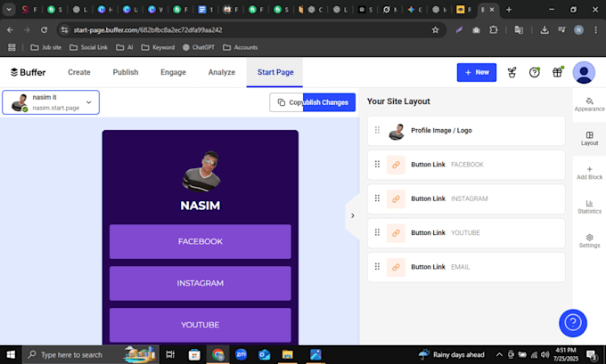
Task: Open the Add Block panel
Action: pyautogui.click(x=589, y=173)
